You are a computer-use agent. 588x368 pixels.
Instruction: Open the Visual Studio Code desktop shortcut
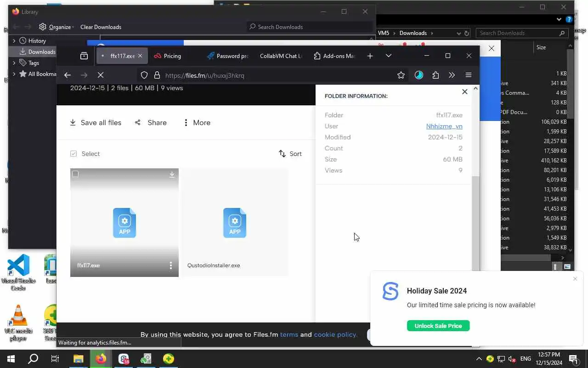[18, 272]
